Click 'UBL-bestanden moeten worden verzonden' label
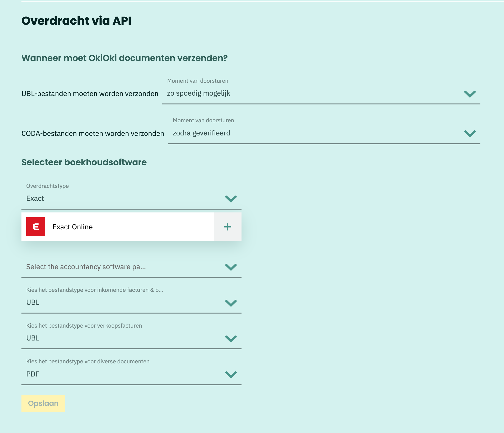Viewport: 504px width, 433px height. 90,94
